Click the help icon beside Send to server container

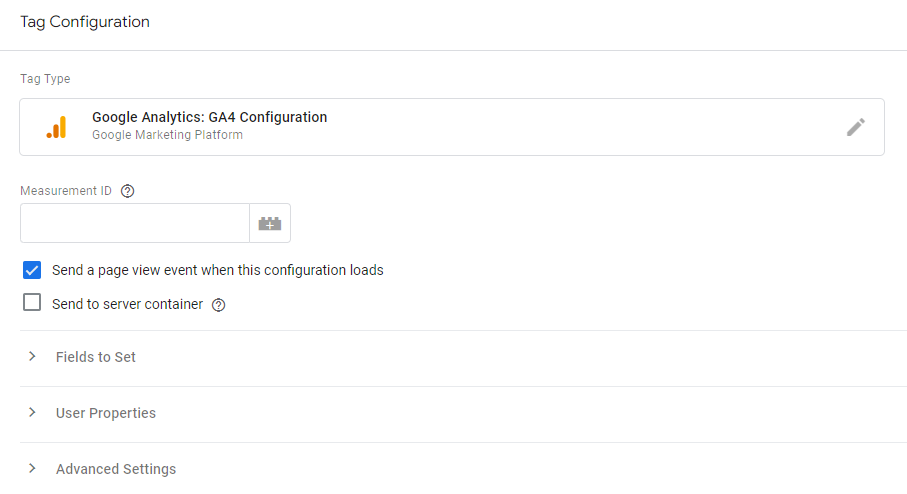pos(219,305)
